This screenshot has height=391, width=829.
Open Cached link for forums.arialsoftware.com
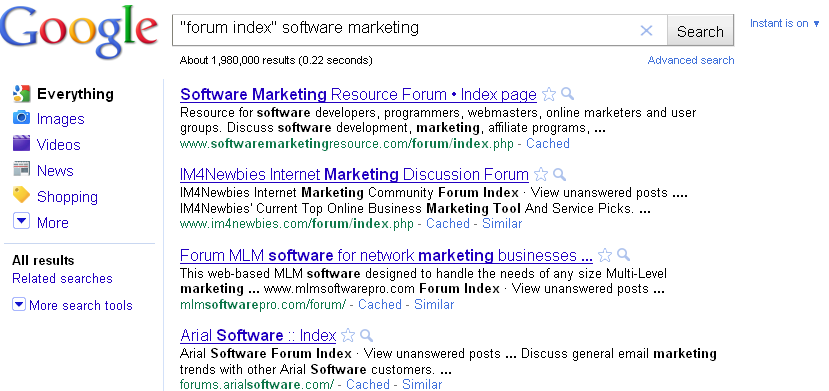point(367,384)
